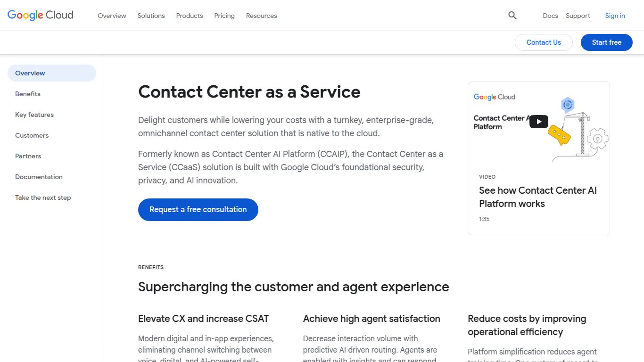This screenshot has width=644, height=362.
Task: Play the Contact Center AI Platform video
Action: pos(538,121)
